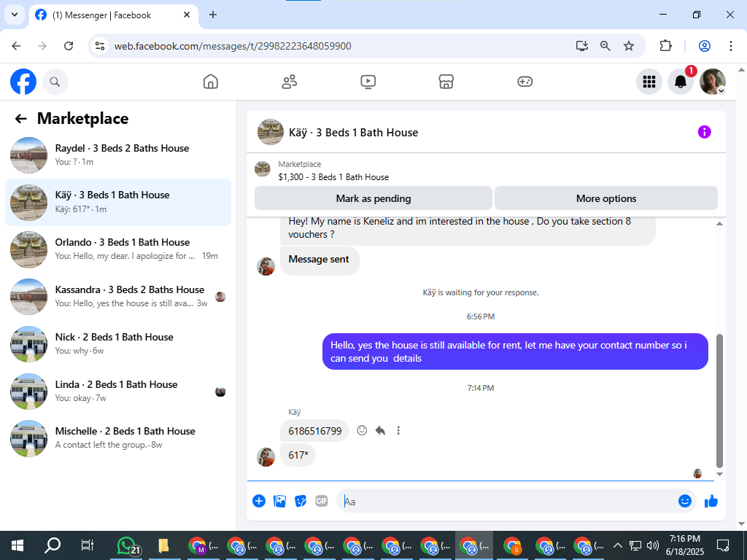Open the zoom magnifier in address bar
Image resolution: width=747 pixels, height=560 pixels.
[605, 46]
